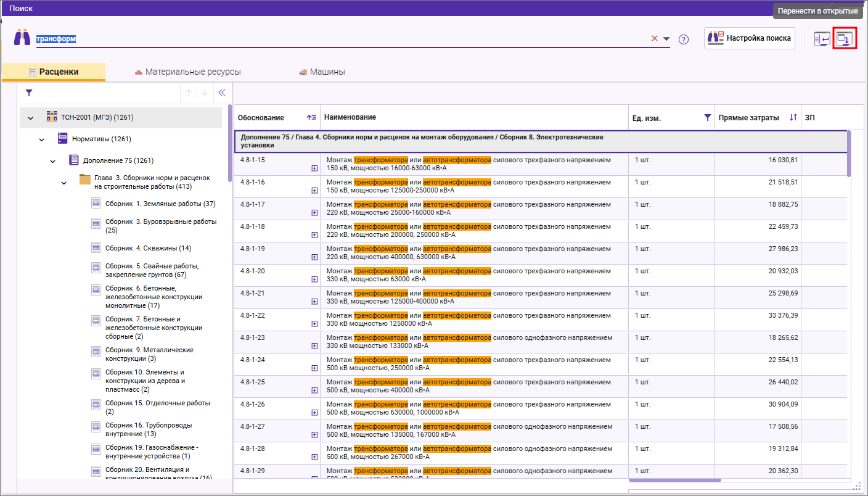Viewport: 868px width, 496px height.
Task: Open Настройка поиска button
Action: click(x=749, y=38)
